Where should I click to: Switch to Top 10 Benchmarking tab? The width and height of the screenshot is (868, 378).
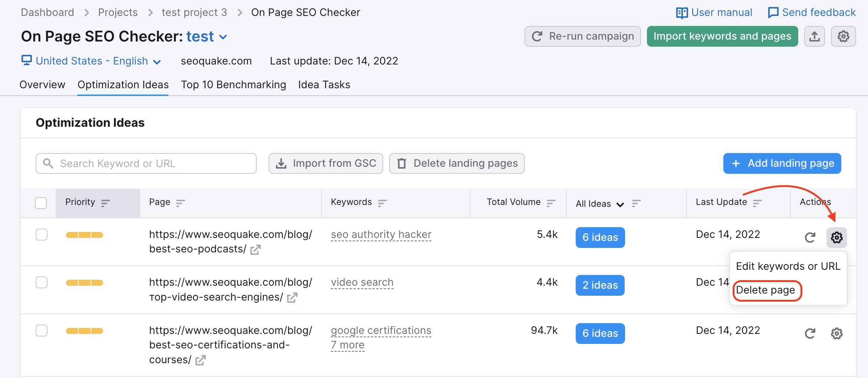pos(233,85)
